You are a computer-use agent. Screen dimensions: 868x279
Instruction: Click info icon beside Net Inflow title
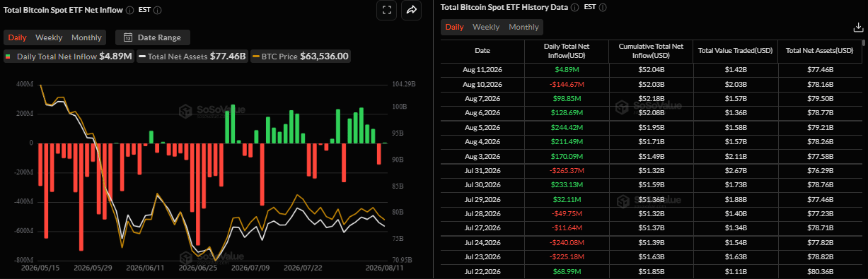[129, 10]
